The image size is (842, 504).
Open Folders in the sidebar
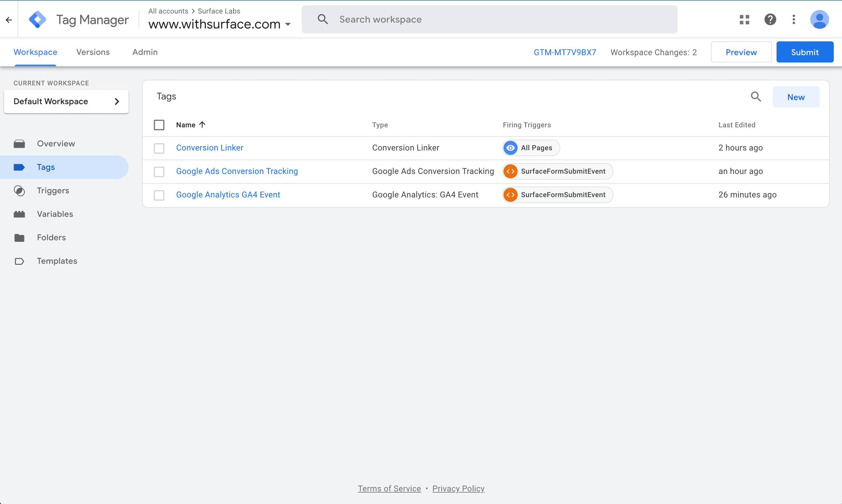click(x=64, y=237)
